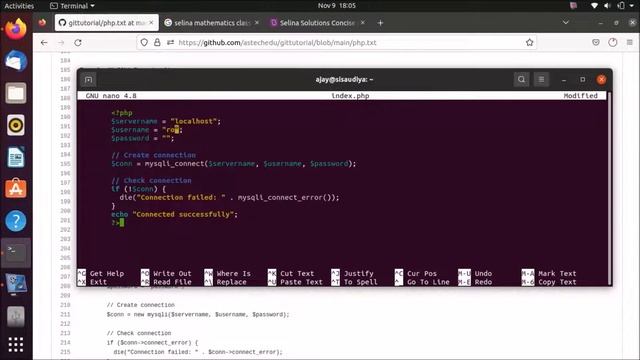640x360 pixels.
Task: Click the mysqli_connect function call line
Action: [x=233, y=164]
